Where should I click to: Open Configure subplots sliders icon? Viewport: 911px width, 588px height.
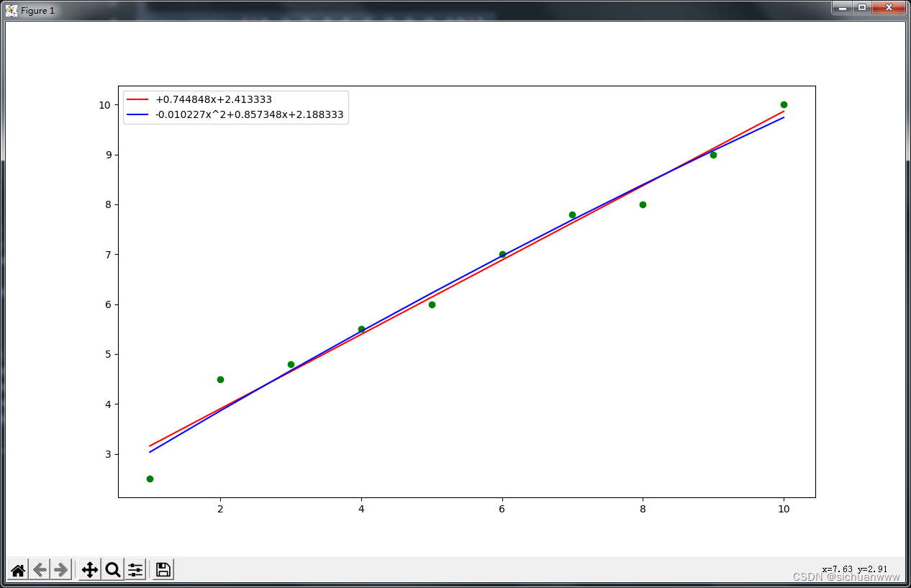tap(135, 570)
